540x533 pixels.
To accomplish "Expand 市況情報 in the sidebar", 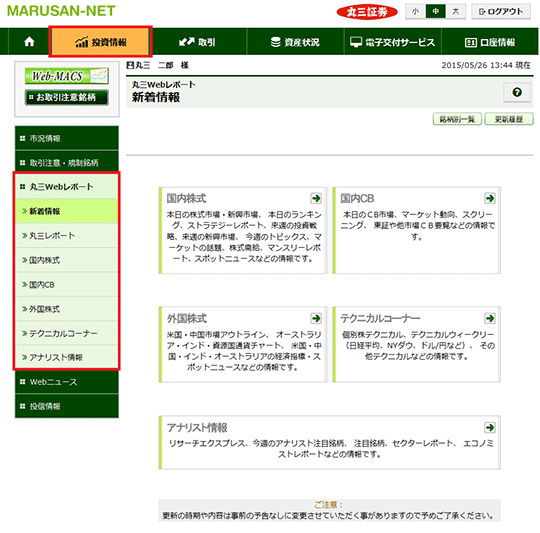I will tap(67, 138).
